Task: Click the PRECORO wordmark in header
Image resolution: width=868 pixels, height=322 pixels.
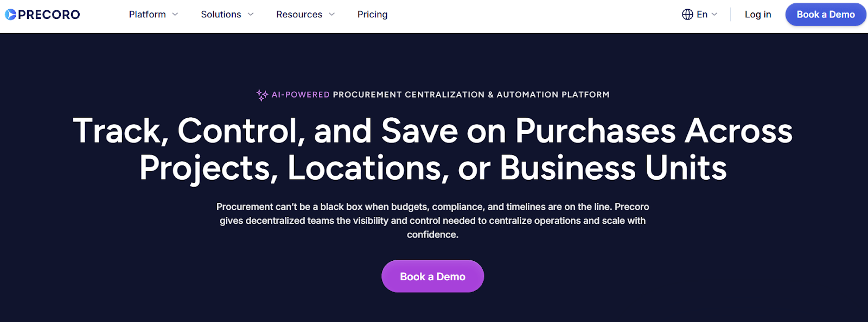Action: (x=49, y=15)
